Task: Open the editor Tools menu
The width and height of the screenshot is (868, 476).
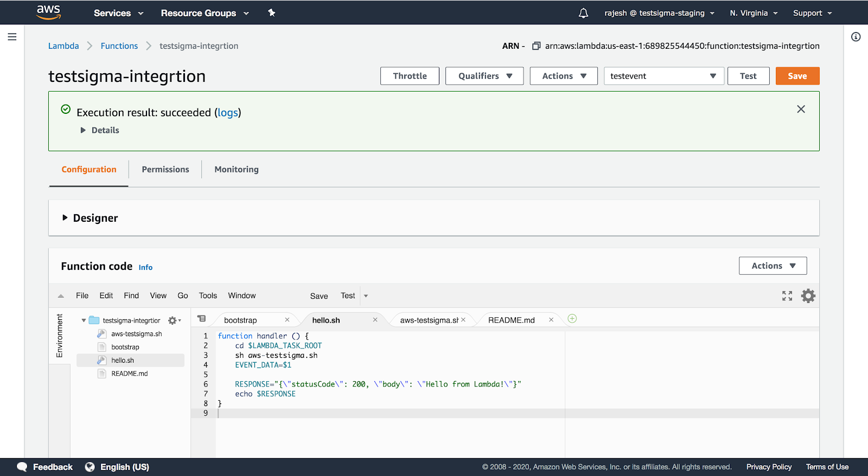Action: pos(208,295)
